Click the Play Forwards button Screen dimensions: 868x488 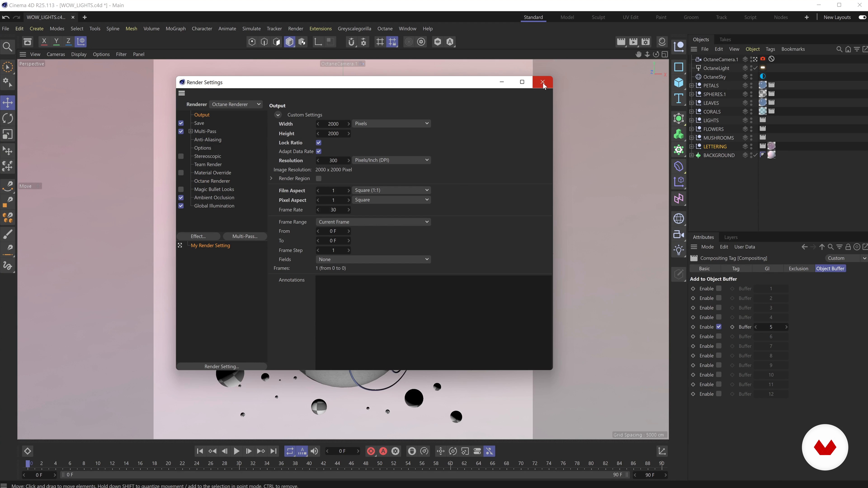[236, 451]
